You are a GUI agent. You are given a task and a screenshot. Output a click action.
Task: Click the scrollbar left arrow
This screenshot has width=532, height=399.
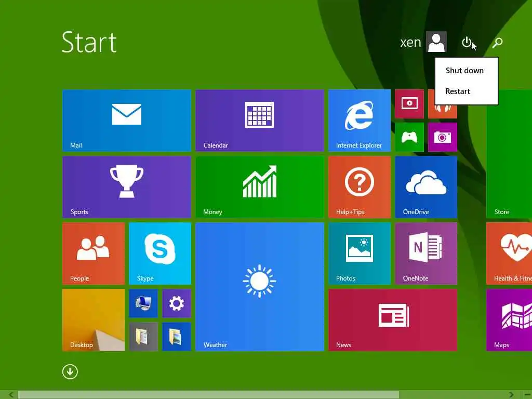click(x=11, y=395)
